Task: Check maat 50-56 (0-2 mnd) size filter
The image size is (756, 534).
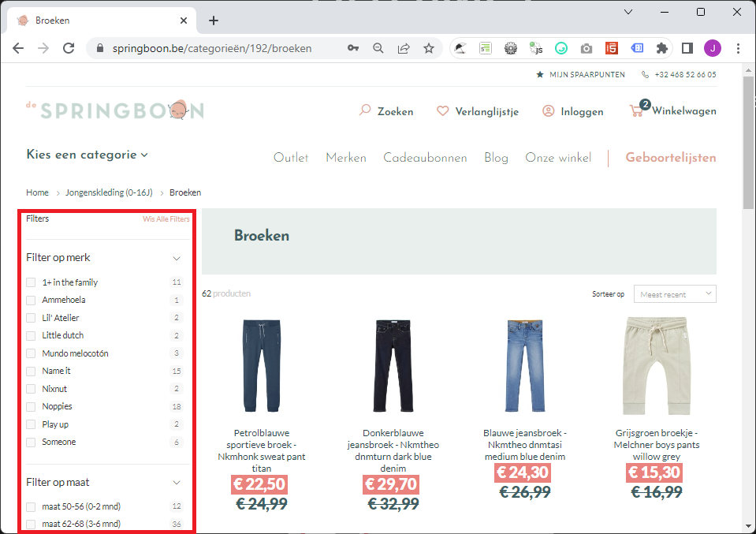Action: click(31, 506)
